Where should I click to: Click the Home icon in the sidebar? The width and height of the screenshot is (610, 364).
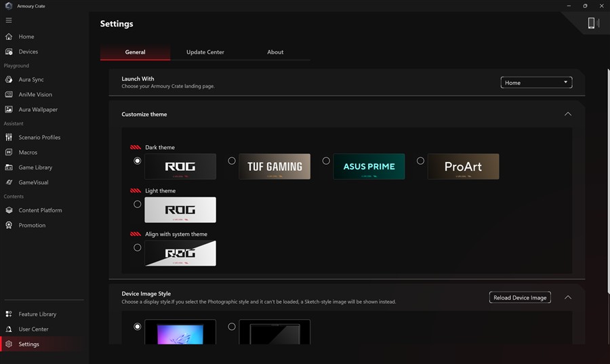tap(9, 37)
